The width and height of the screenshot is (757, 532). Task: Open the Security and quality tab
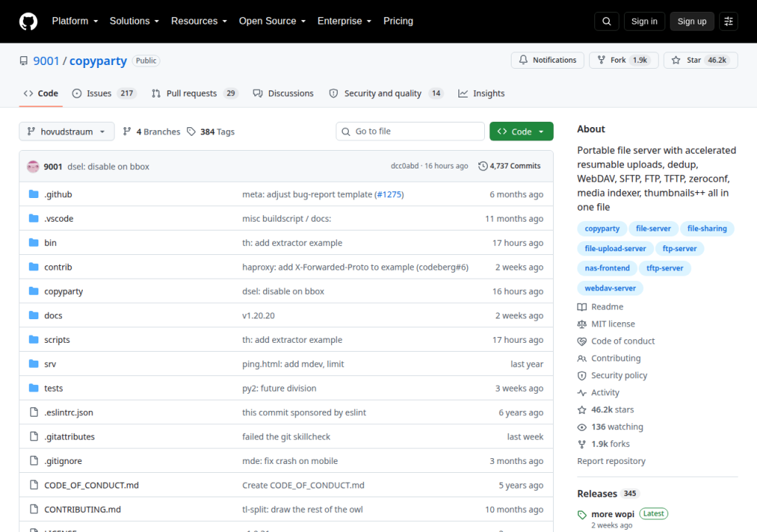coord(386,93)
